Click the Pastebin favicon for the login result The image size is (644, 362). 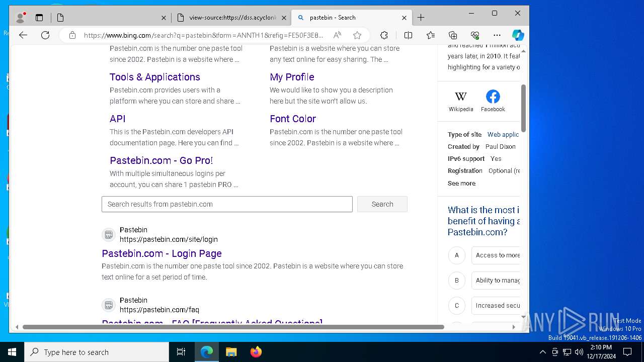click(109, 235)
